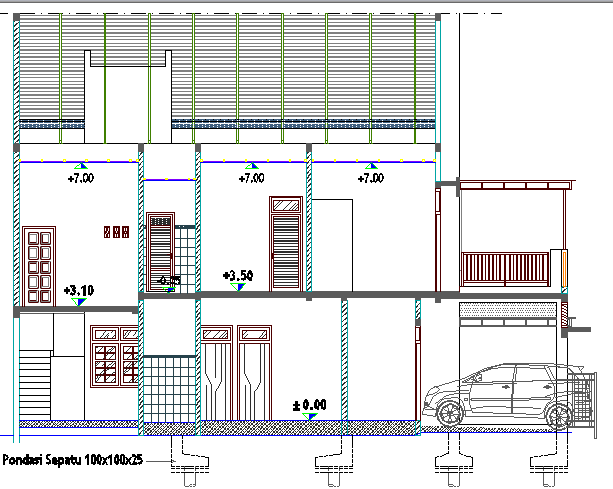
Task: Click the staircase on the ground floor left
Action: point(35,378)
